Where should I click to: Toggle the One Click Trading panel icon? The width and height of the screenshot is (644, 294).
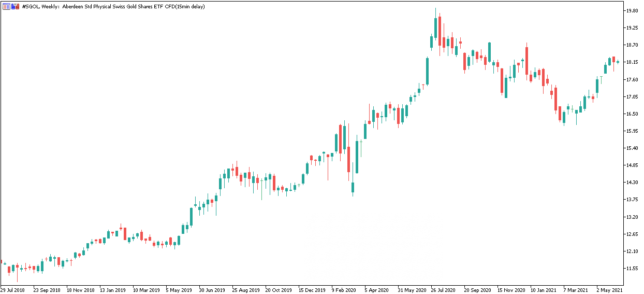[15, 6]
